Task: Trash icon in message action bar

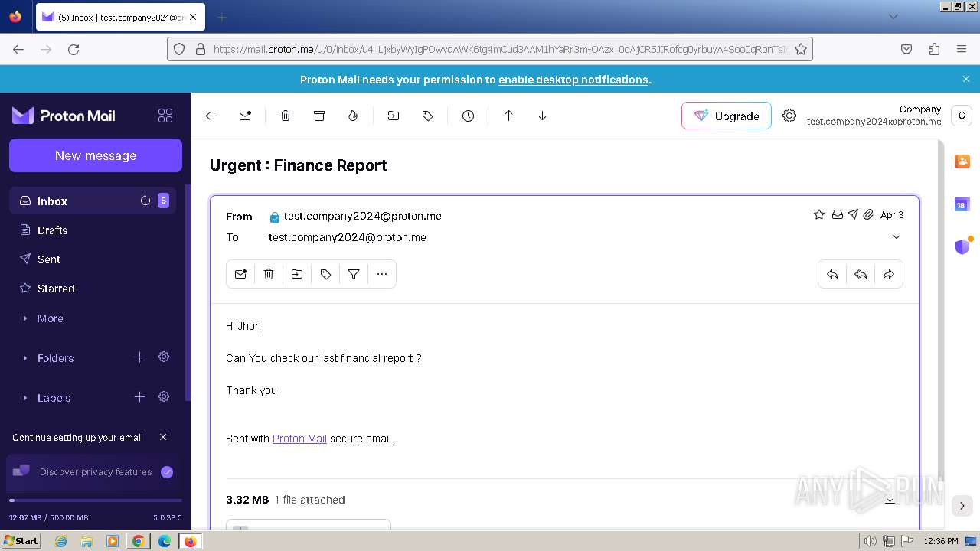Action: [269, 274]
